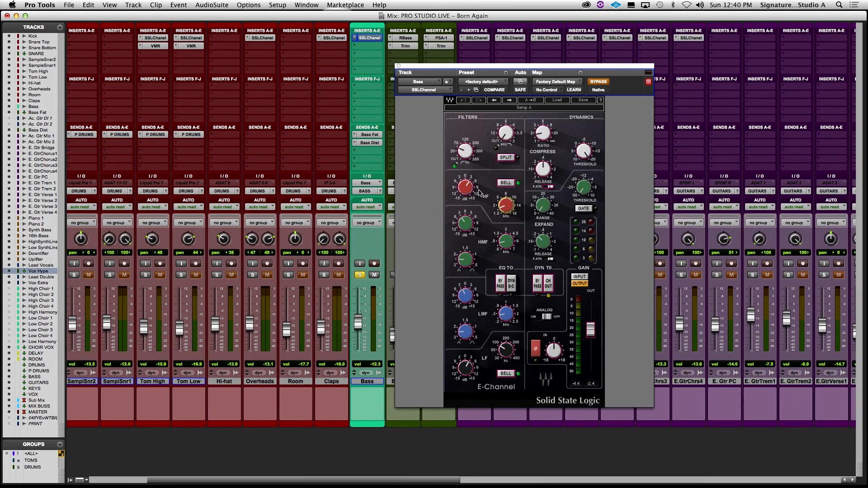Image resolution: width=868 pixels, height=488 pixels.
Task: Open the Groups list options menu icon
Action: 60,445
